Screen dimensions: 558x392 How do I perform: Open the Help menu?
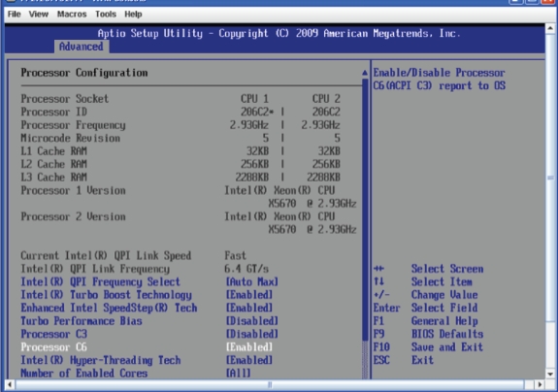coord(133,15)
